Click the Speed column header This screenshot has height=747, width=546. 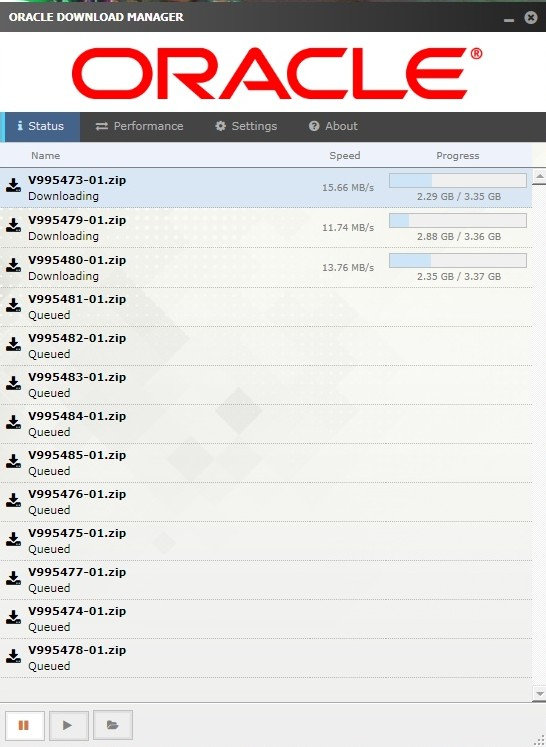pyautogui.click(x=344, y=155)
